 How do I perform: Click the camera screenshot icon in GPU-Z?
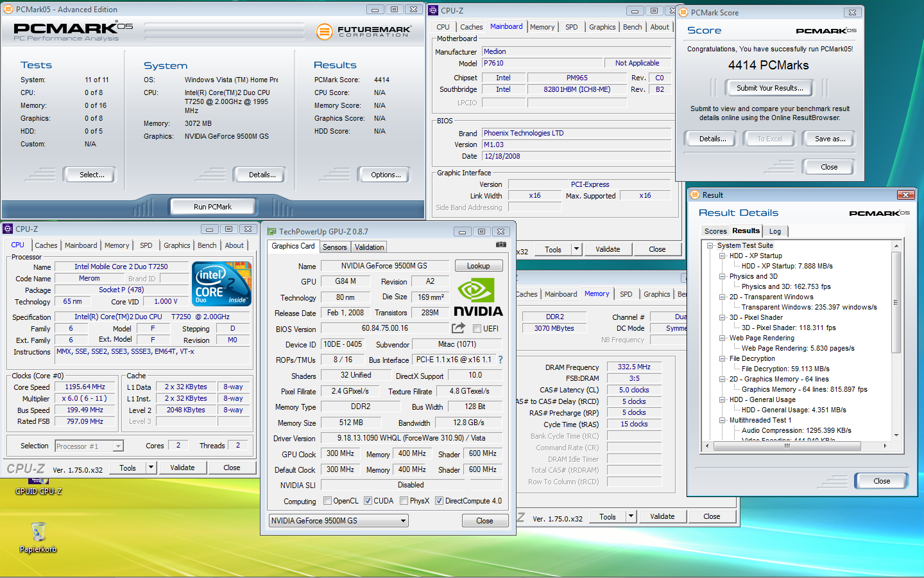(501, 245)
